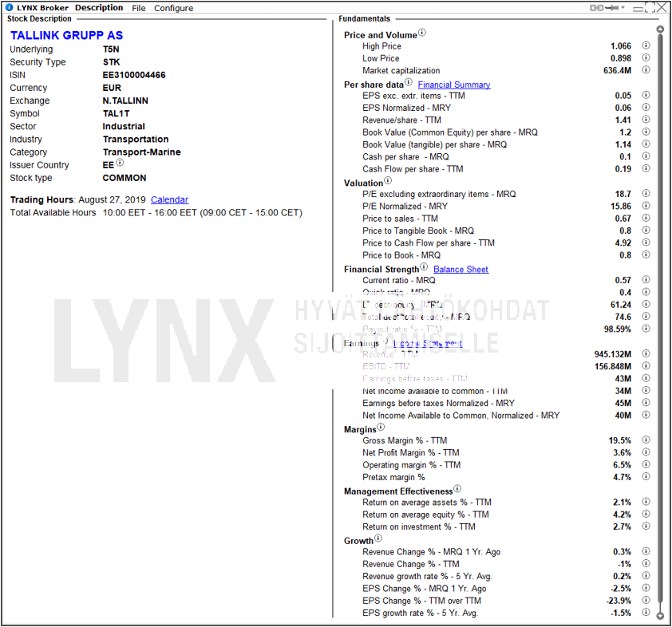Screen dimensions: 672x627
Task: Click the info icon on P/E Normalized - MRY row
Action: 646,206
